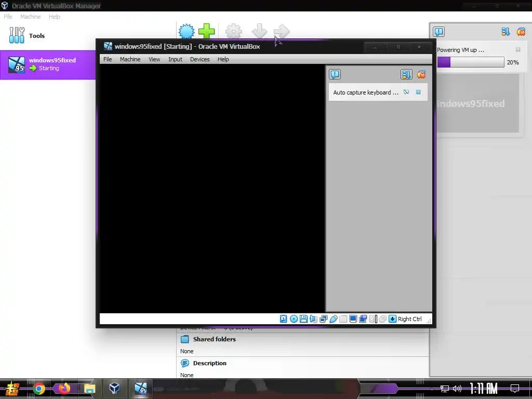The width and height of the screenshot is (532, 399).
Task: Click the mouse integration indicator in status bar
Action: coord(383,319)
